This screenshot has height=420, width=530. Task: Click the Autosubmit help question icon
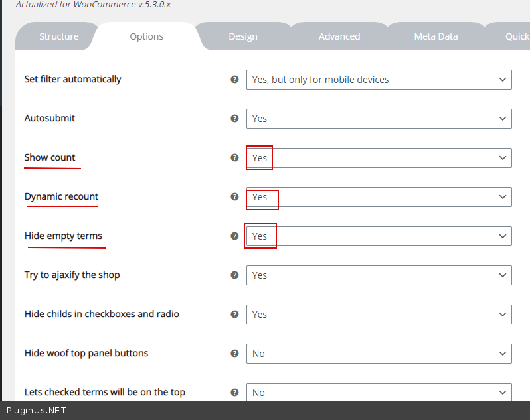coord(234,118)
